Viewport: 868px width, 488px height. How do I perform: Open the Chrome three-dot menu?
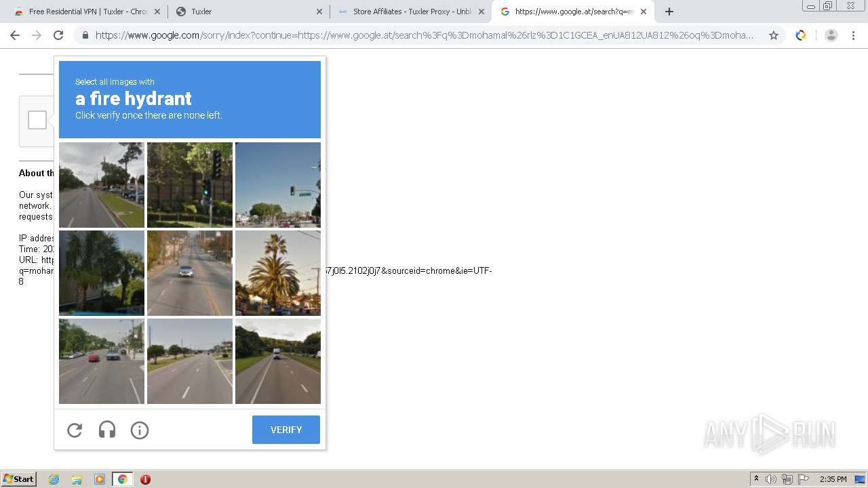tap(853, 35)
